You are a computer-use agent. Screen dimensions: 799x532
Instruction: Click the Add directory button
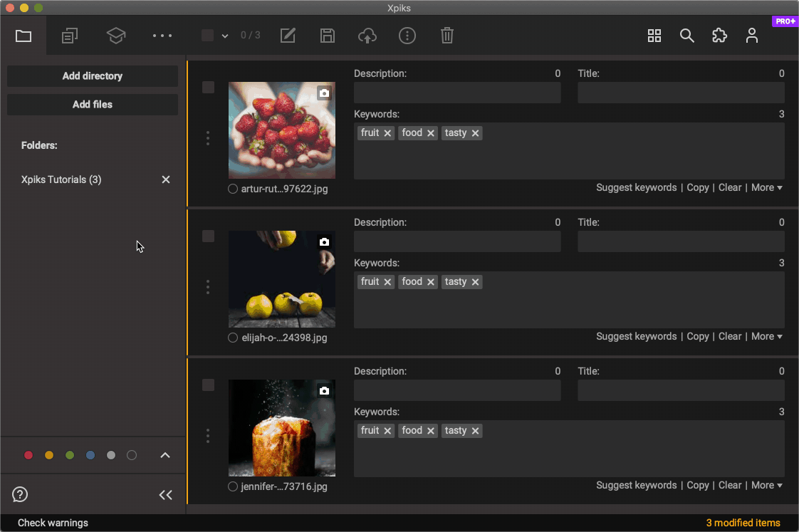pos(93,76)
